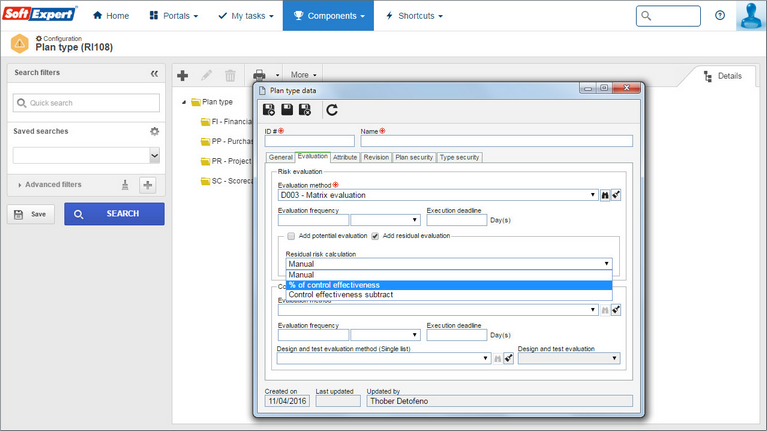The width and height of the screenshot is (767, 431).
Task: Add an advanced filter with plus button
Action: pos(148,185)
